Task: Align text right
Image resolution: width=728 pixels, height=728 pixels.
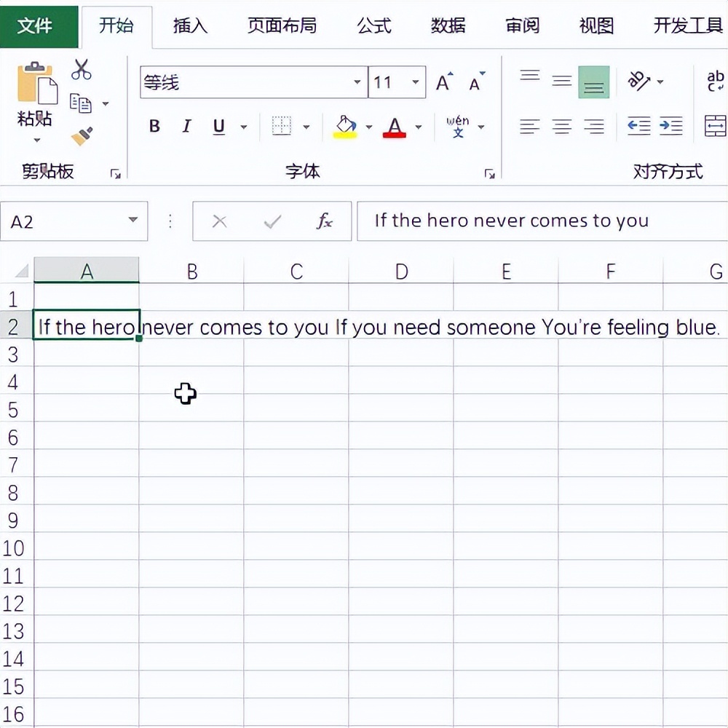Action: point(594,126)
